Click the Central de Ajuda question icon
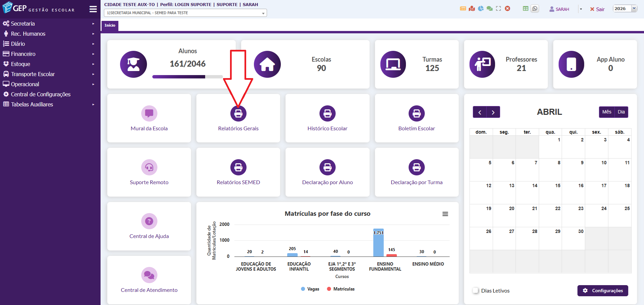The height and width of the screenshot is (305, 644). (x=149, y=221)
